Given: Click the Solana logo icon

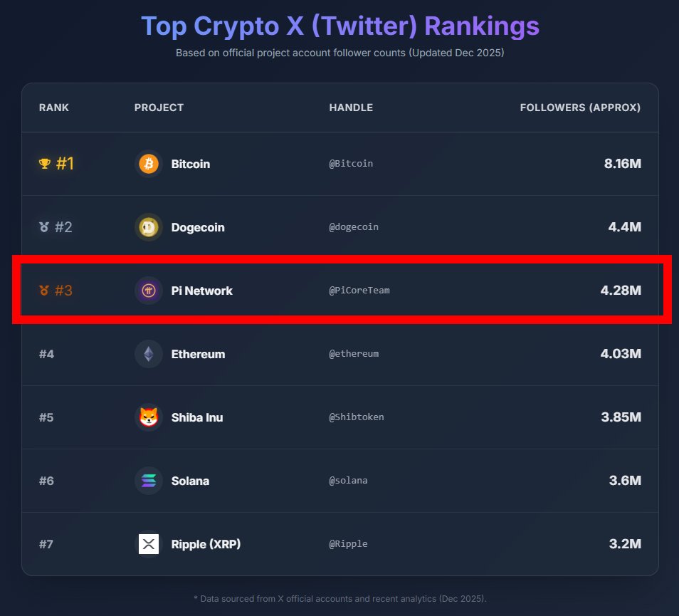Looking at the screenshot, I should pos(149,481).
